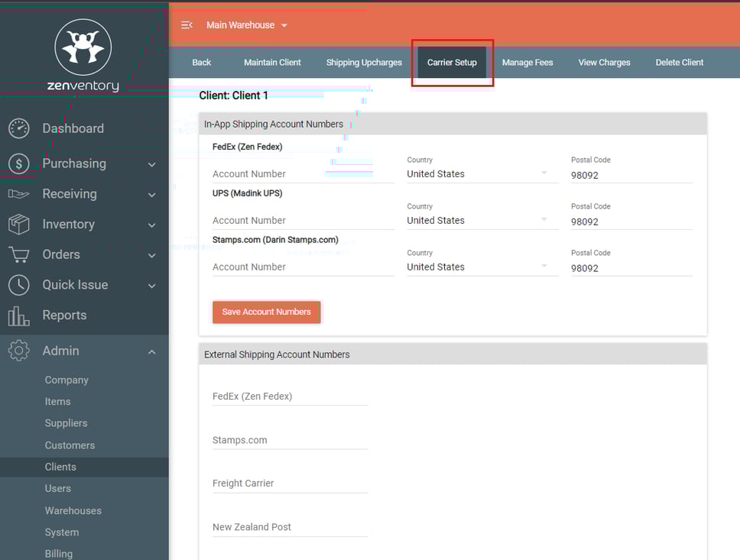Click the Quick Issue clock icon

point(19,285)
